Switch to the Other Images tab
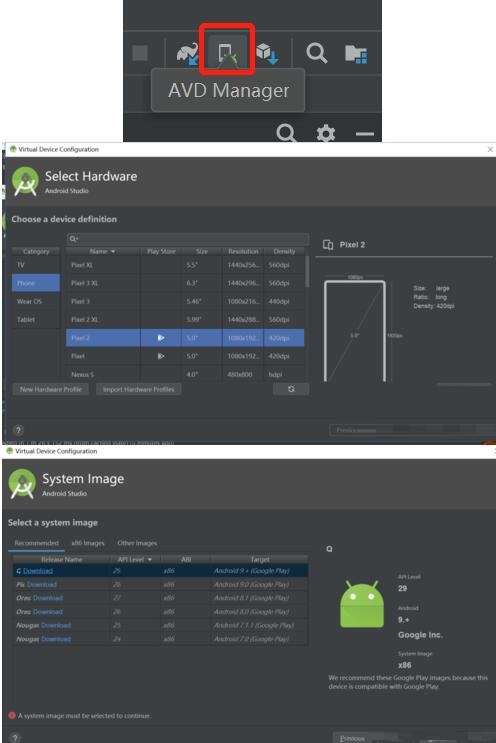The image size is (496, 743). pos(137,543)
